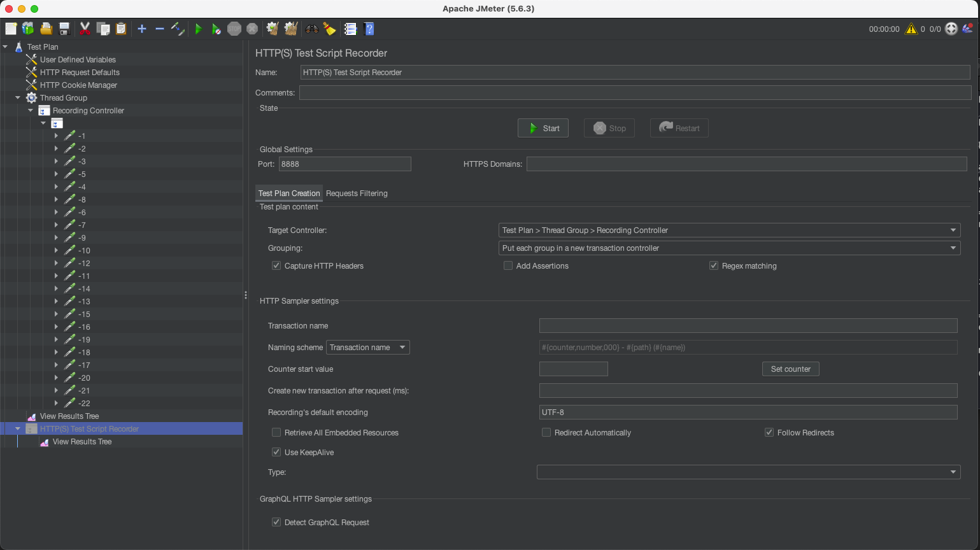
Task: Save the test plan with floppy icon
Action: tap(64, 29)
